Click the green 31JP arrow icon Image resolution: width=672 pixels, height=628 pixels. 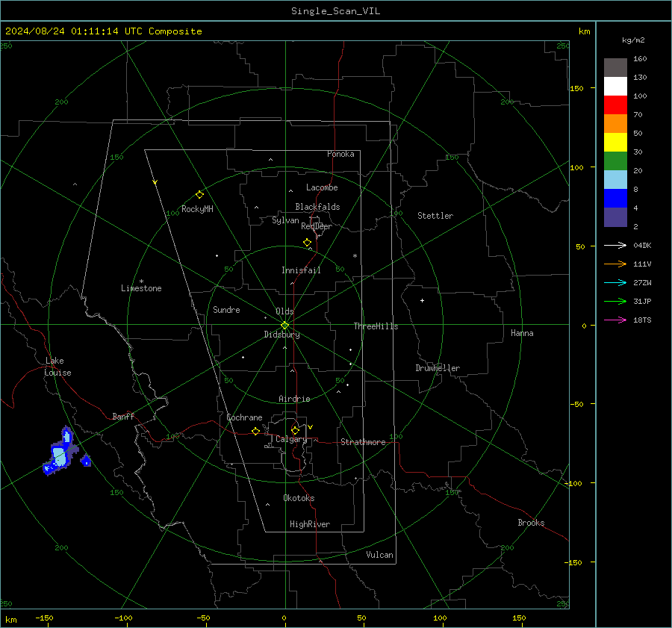(x=615, y=302)
